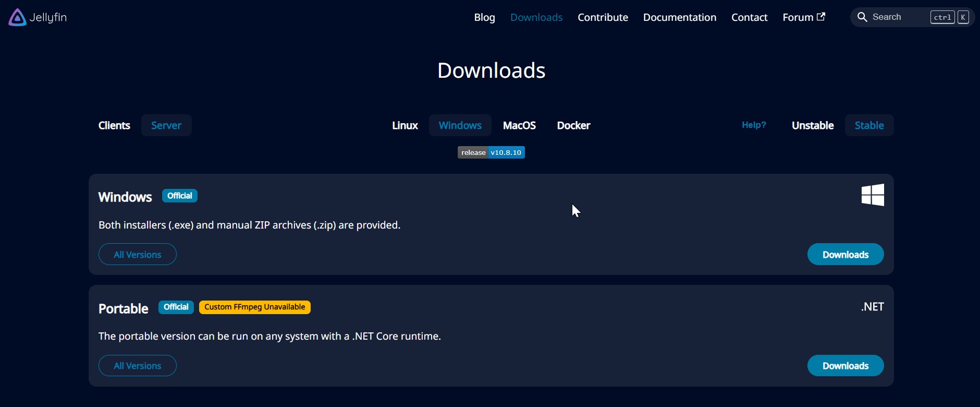The height and width of the screenshot is (407, 980).
Task: Click the Windows card title
Action: click(x=125, y=197)
